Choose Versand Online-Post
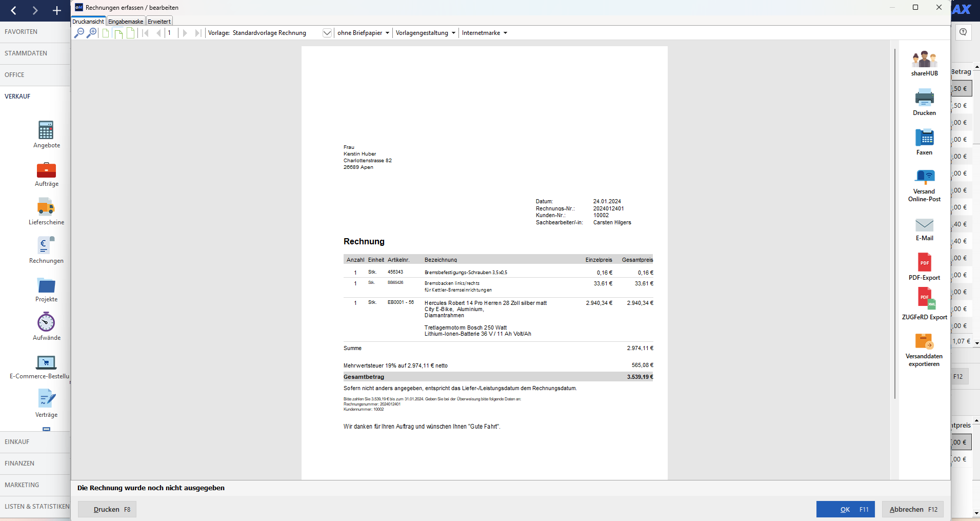The image size is (980, 521). (x=924, y=185)
